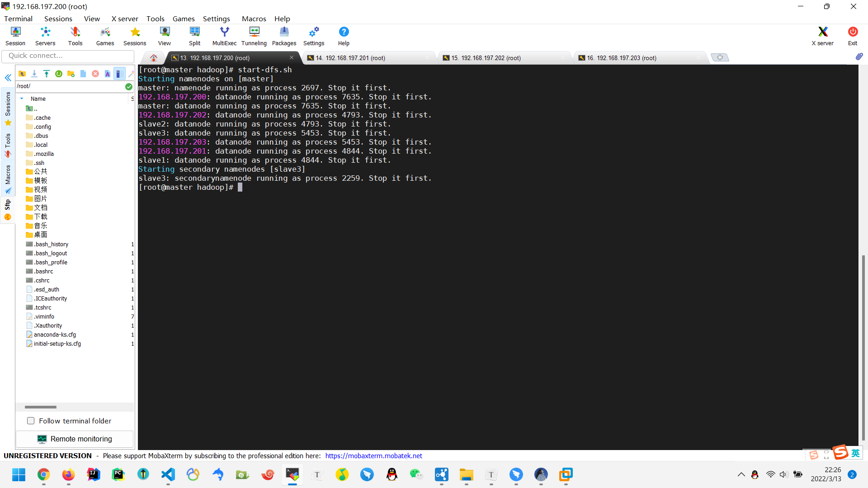Open the Sessions menu

pos(58,19)
